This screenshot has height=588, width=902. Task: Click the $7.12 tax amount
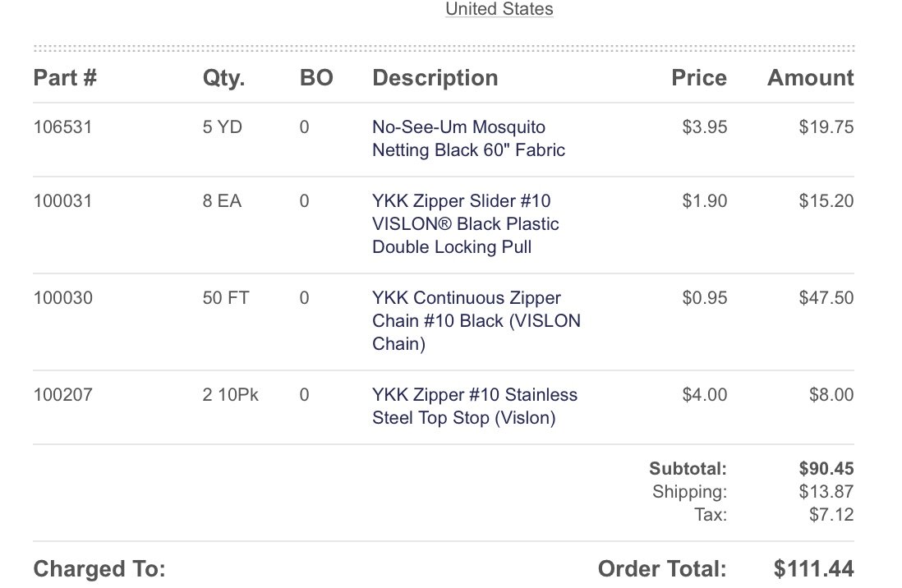tap(831, 514)
